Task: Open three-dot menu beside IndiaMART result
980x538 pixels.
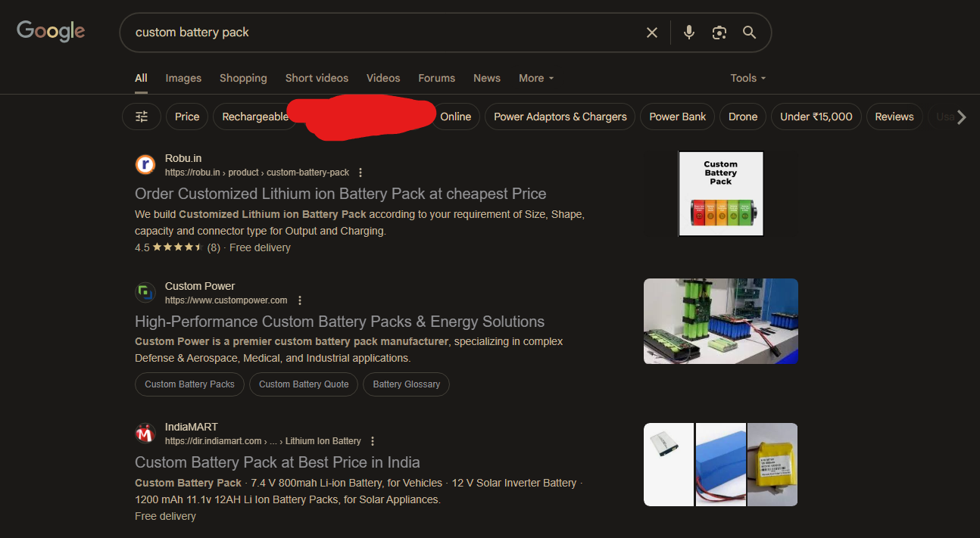Action: pos(372,441)
